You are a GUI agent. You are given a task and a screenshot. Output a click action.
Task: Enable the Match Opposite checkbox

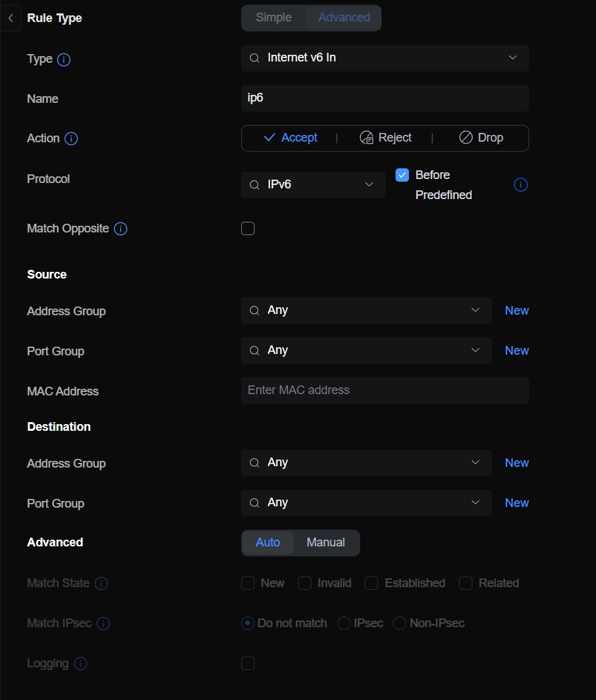[x=248, y=228]
